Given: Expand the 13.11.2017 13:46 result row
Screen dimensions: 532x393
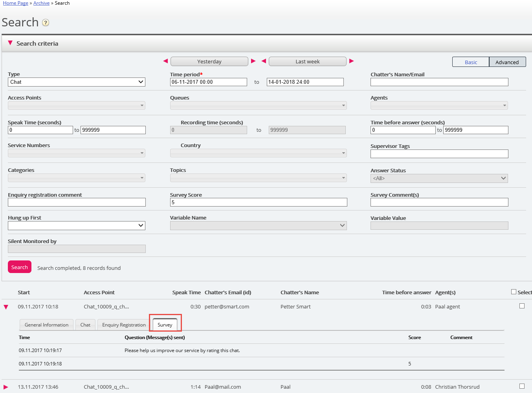Looking at the screenshot, I should 6,387.
